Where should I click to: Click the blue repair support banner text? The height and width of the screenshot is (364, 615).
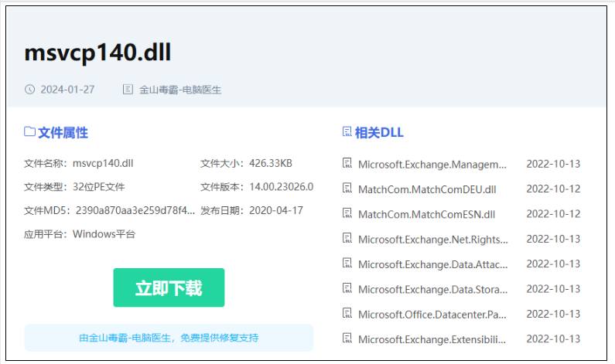tap(169, 338)
